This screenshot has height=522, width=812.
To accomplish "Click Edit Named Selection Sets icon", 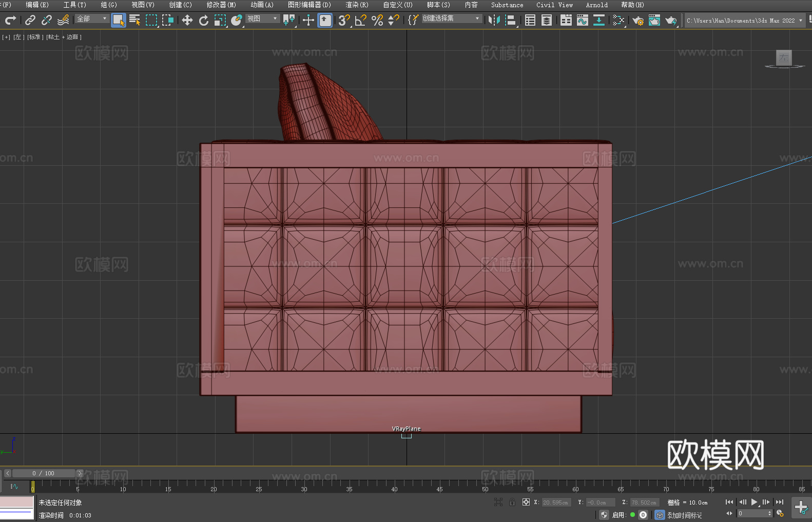I will [x=413, y=20].
